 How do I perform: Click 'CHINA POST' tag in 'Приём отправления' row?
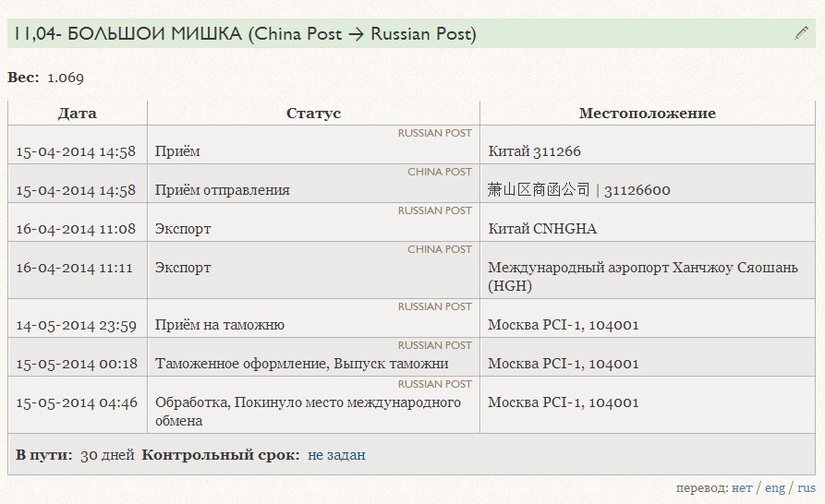tap(440, 172)
